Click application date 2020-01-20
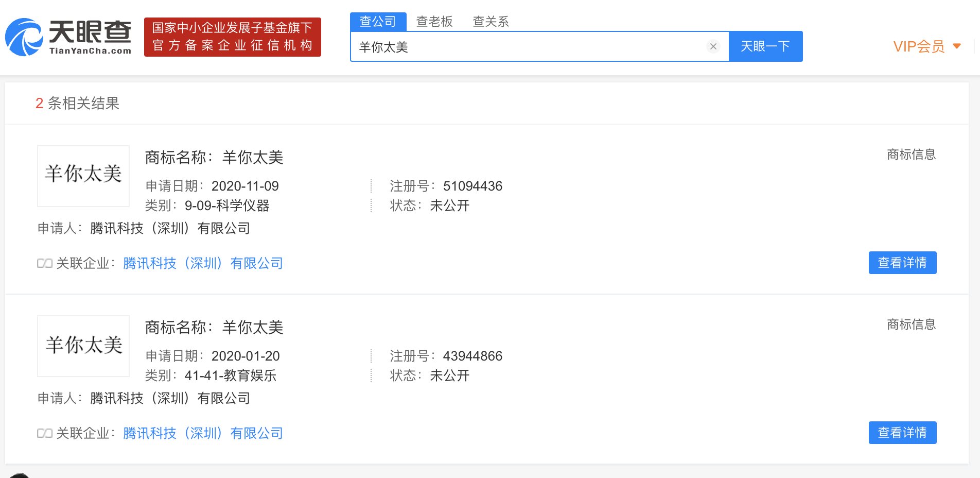Image resolution: width=980 pixels, height=478 pixels. pos(246,356)
